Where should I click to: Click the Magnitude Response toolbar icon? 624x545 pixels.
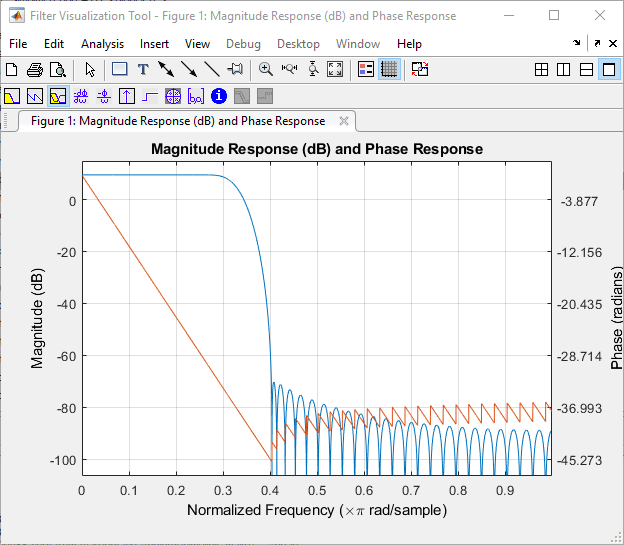click(x=12, y=97)
